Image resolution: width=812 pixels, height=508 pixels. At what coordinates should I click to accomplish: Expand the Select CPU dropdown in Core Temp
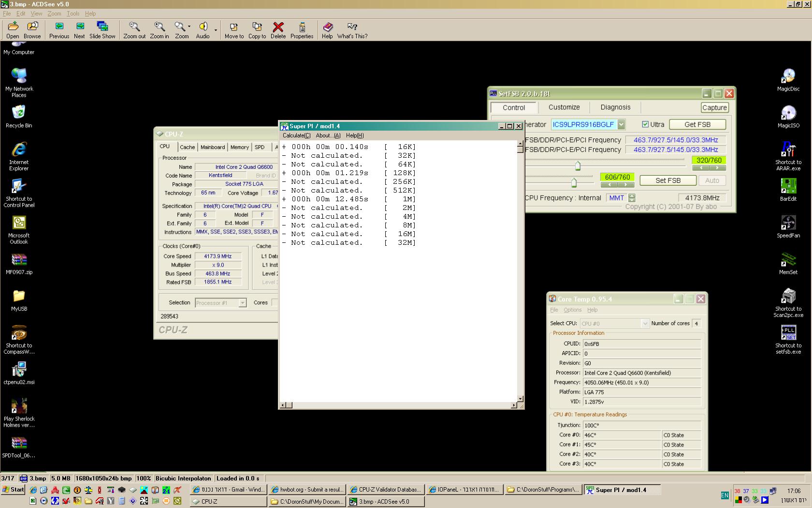(645, 324)
